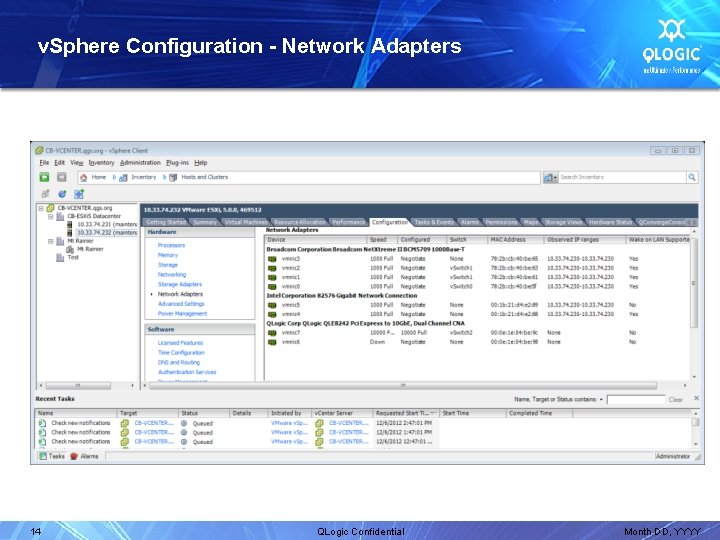Open the Advanced Settings link
This screenshot has height=540, width=720.
[181, 304]
